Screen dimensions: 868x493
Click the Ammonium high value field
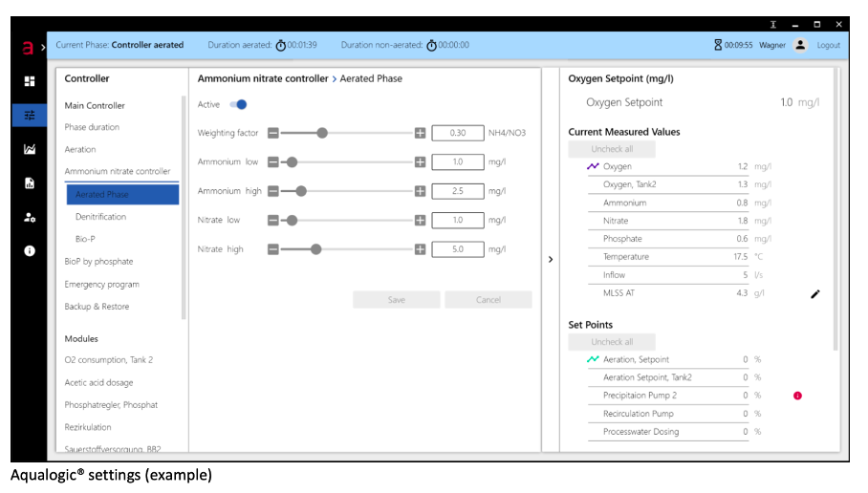457,191
